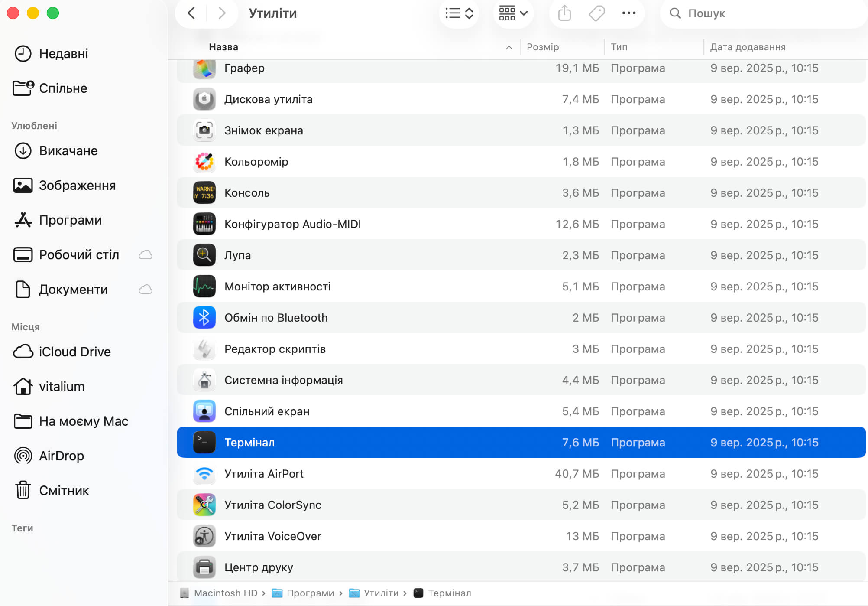868x606 pixels.
Task: Select the Утиліта VoiceOver file name
Action: [x=273, y=536]
